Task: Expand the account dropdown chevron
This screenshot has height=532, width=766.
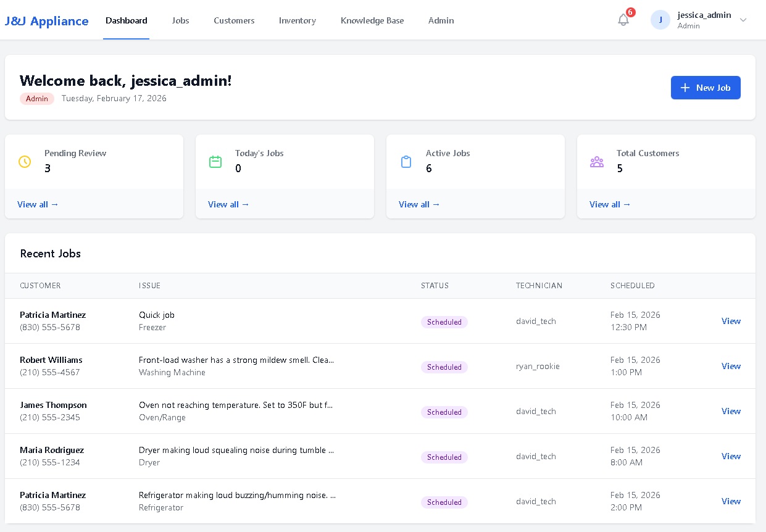Action: click(743, 20)
